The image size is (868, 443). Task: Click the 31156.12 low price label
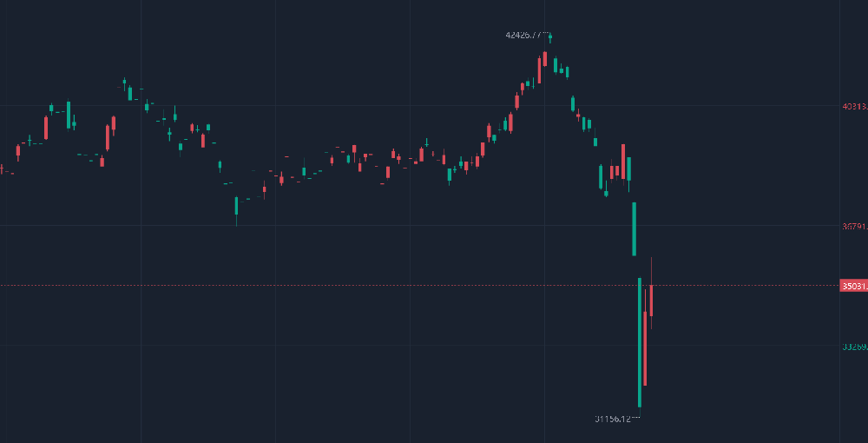[616, 419]
